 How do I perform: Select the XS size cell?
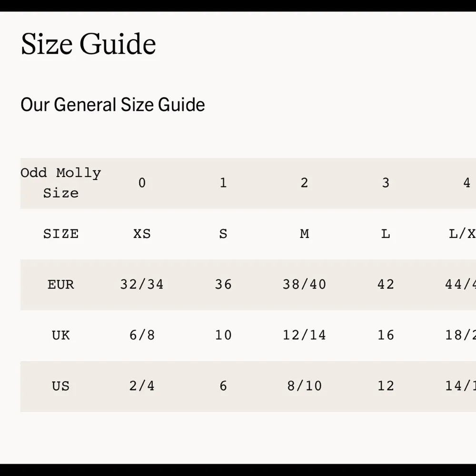(x=142, y=234)
